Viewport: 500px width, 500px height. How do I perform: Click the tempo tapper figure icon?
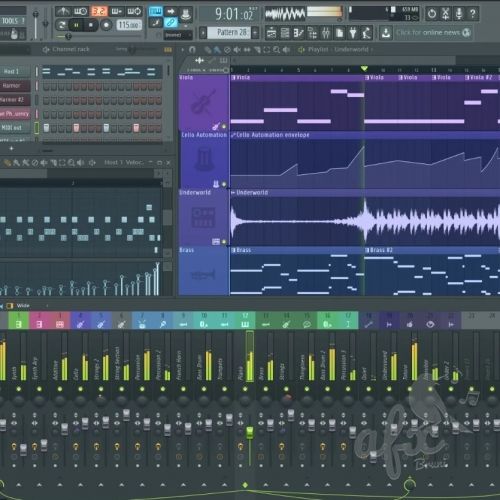pos(367,33)
